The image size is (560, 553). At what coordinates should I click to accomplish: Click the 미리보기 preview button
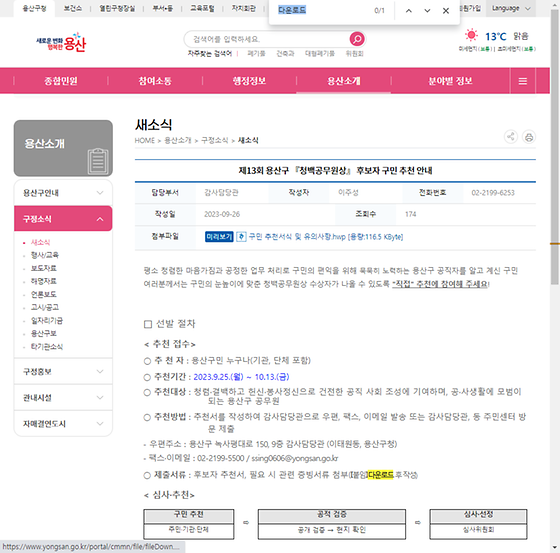(219, 236)
